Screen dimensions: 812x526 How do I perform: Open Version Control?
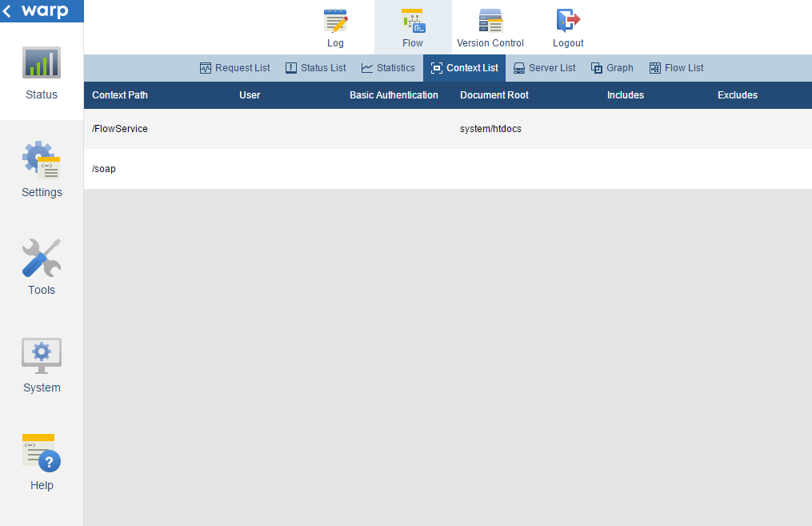(x=490, y=26)
